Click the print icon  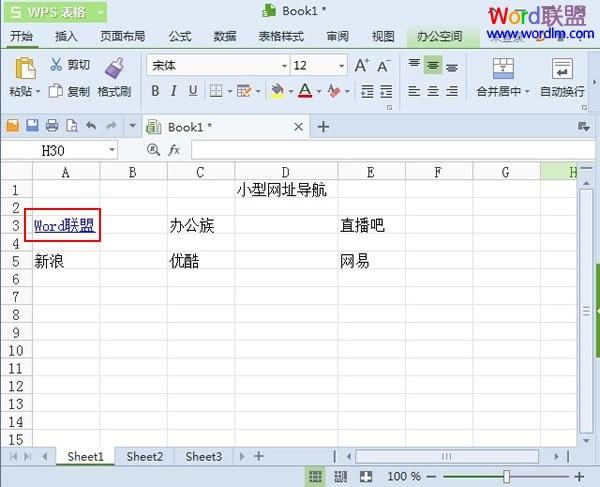[x=52, y=126]
